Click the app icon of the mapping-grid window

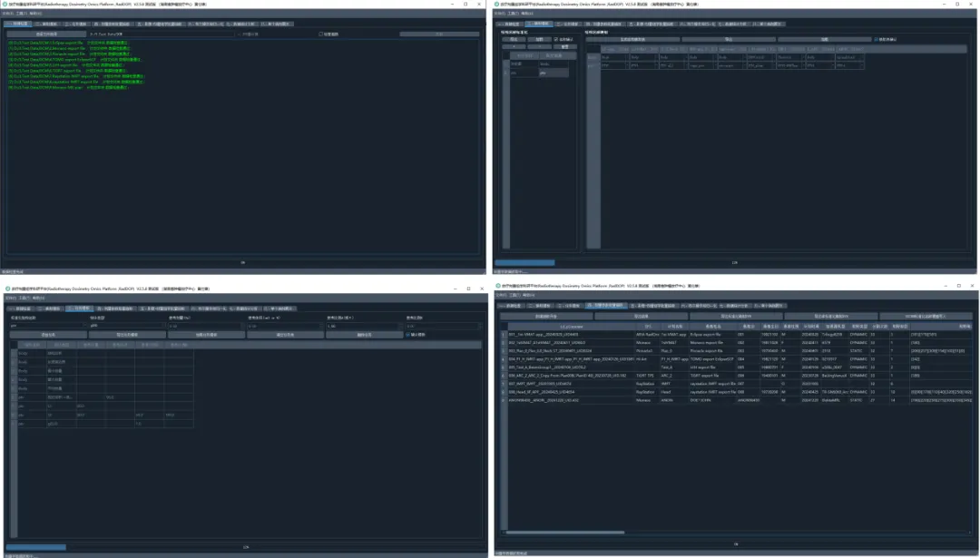click(x=497, y=4)
